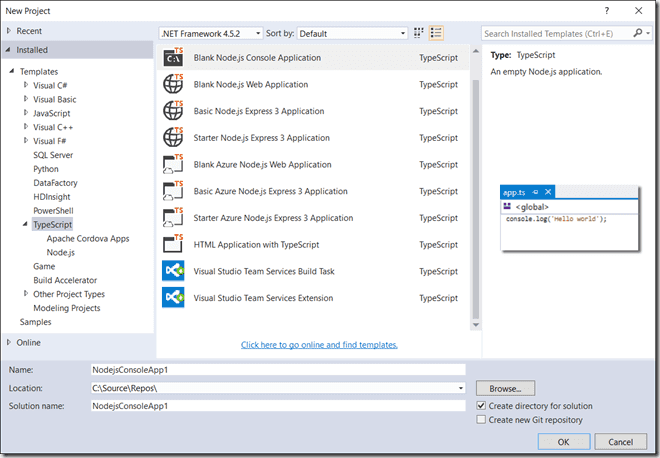660x458 pixels.
Task: Collapse the Templates tree node
Action: [x=12, y=71]
